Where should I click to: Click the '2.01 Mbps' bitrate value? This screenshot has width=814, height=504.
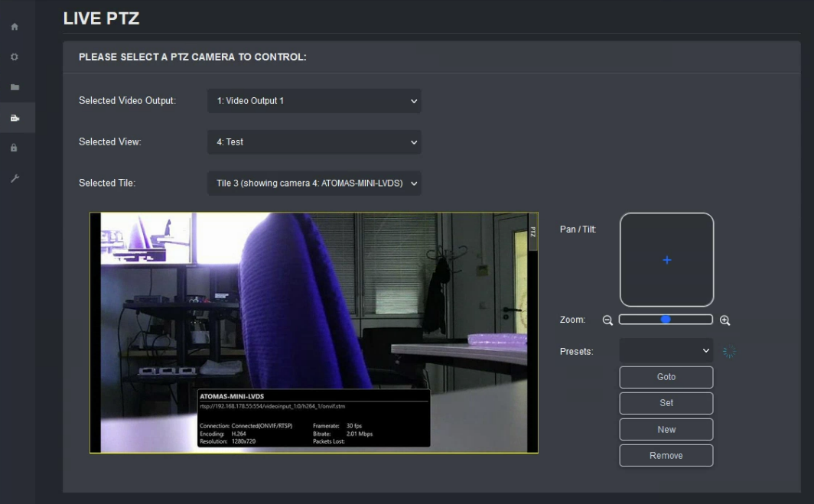pyautogui.click(x=360, y=434)
